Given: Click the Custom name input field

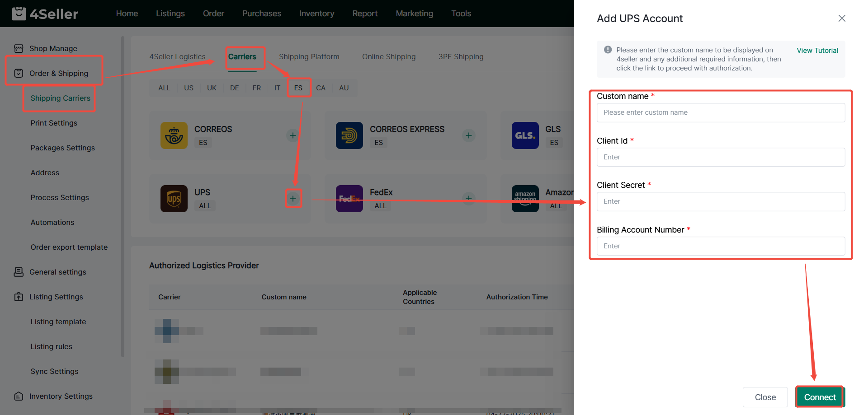Looking at the screenshot, I should click(721, 112).
